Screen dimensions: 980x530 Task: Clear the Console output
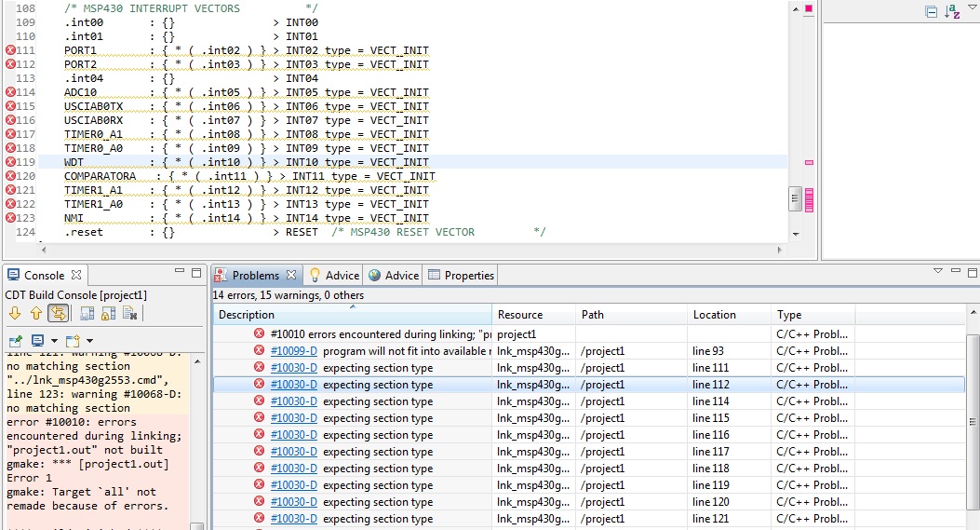130,313
